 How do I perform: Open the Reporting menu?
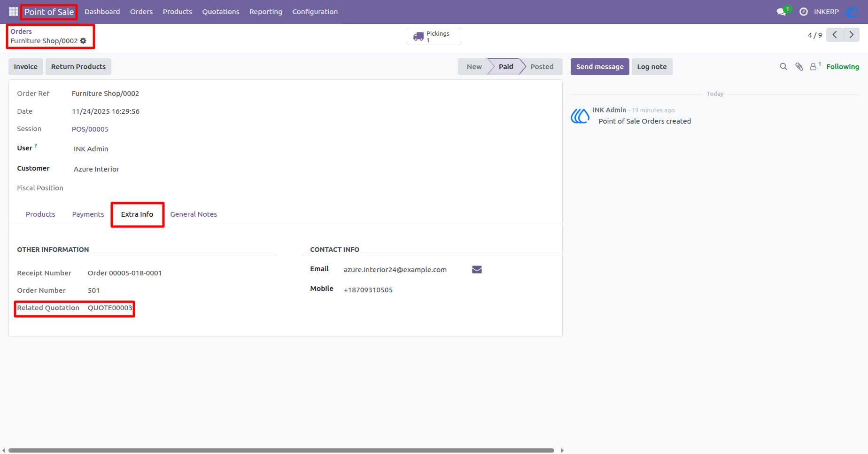pos(266,12)
